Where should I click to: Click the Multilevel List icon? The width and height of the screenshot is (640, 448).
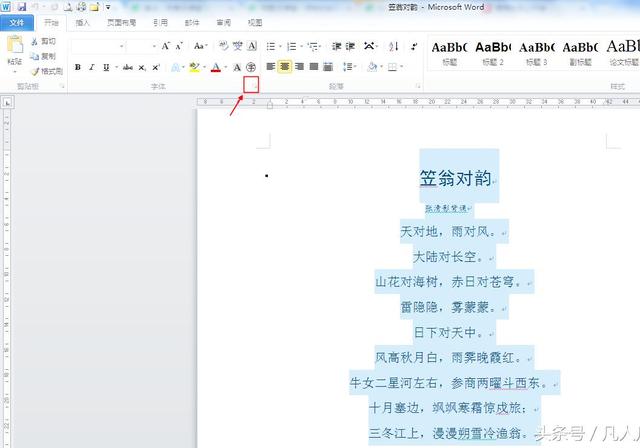(x=313, y=47)
